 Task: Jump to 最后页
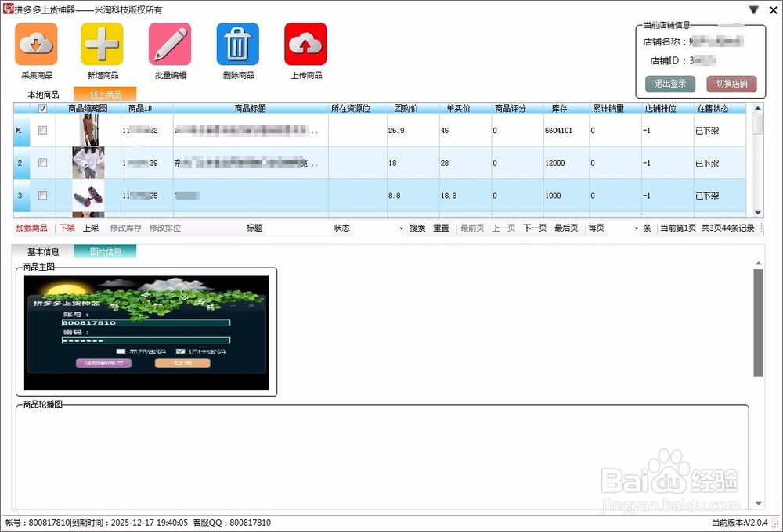[566, 228]
